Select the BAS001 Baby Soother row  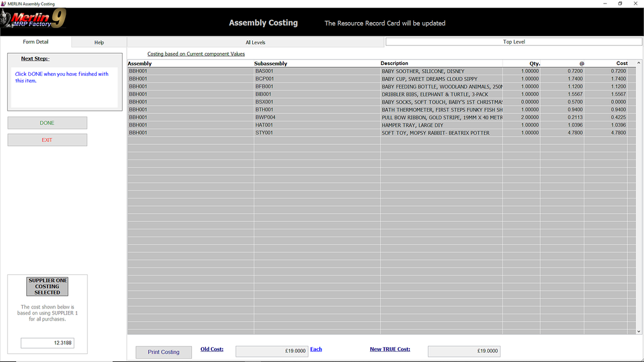pyautogui.click(x=376, y=71)
